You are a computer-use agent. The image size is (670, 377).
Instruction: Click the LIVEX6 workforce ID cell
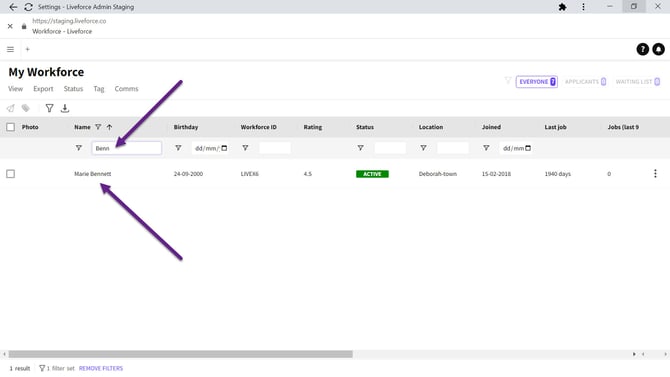coord(250,174)
